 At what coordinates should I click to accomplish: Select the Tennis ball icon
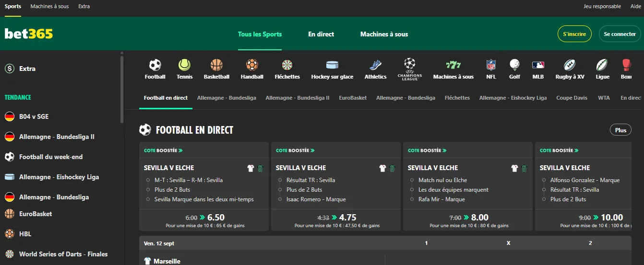[184, 65]
